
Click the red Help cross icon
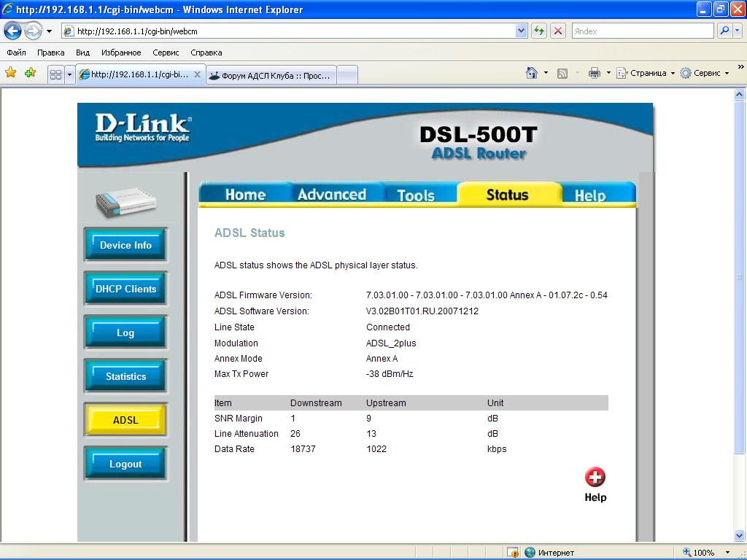tap(595, 478)
